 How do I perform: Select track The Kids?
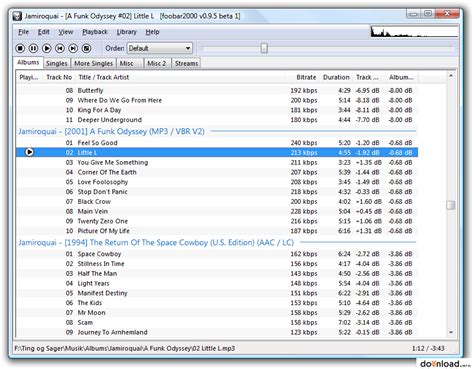coord(217,303)
